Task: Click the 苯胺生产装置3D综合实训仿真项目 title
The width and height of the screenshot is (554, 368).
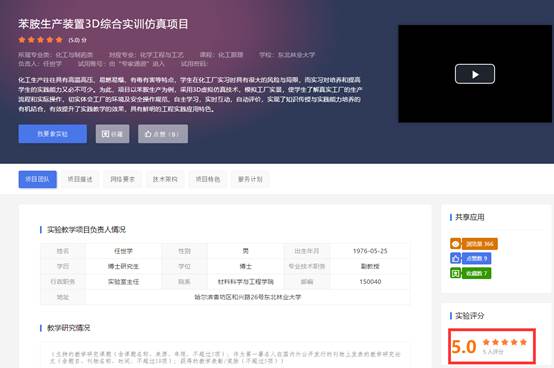Action: 103,24
